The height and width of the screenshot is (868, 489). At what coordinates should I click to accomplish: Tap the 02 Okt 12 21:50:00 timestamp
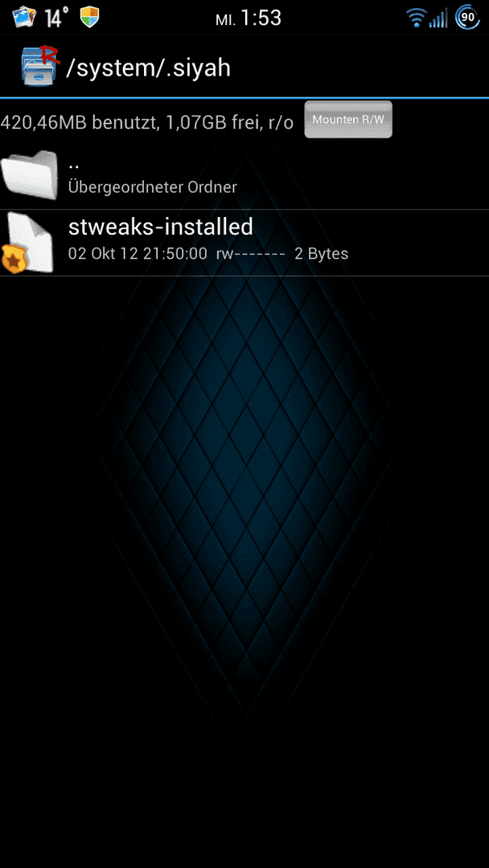(138, 254)
